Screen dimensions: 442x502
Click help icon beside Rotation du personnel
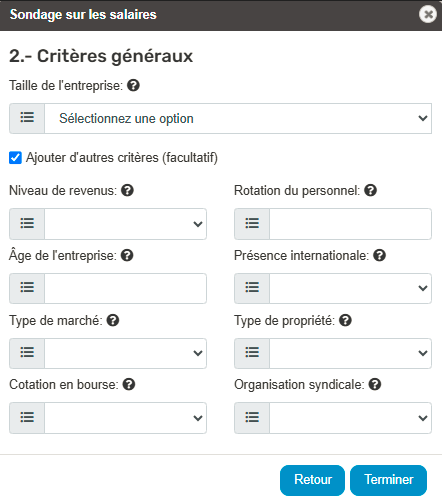click(370, 190)
